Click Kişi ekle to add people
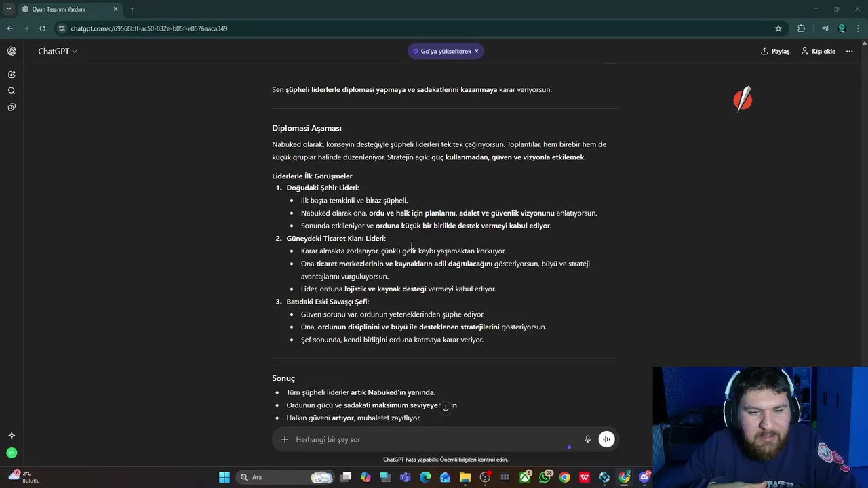868x488 pixels. (x=818, y=52)
